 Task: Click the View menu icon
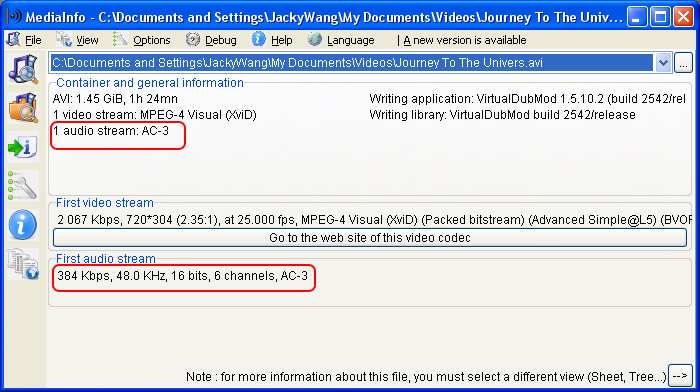(x=64, y=39)
